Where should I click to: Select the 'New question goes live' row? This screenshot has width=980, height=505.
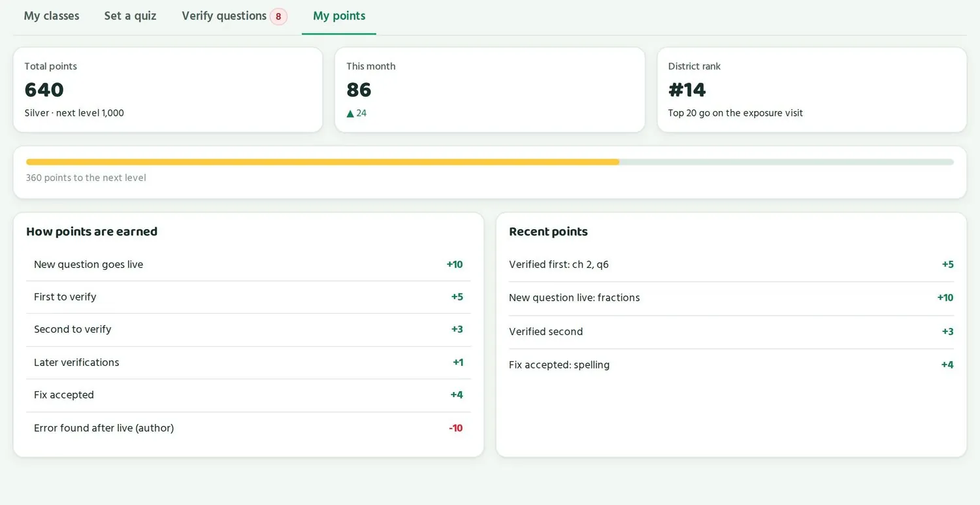[x=248, y=265]
